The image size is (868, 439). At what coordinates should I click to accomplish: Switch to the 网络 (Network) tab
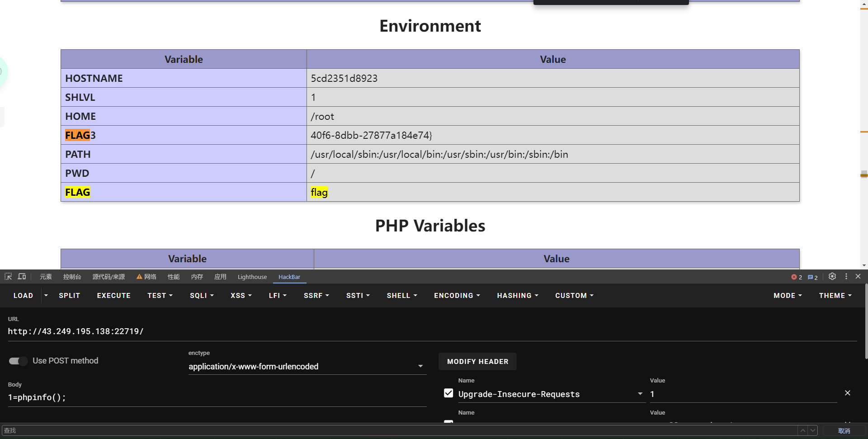[x=146, y=277]
